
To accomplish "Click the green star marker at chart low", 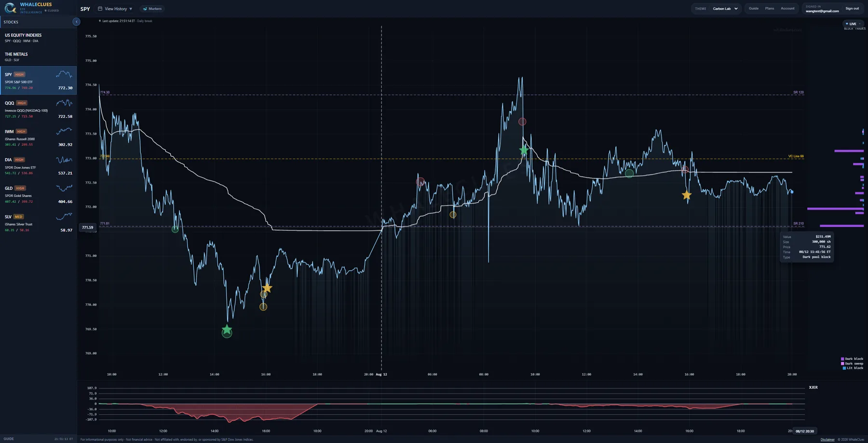I will coord(227,331).
